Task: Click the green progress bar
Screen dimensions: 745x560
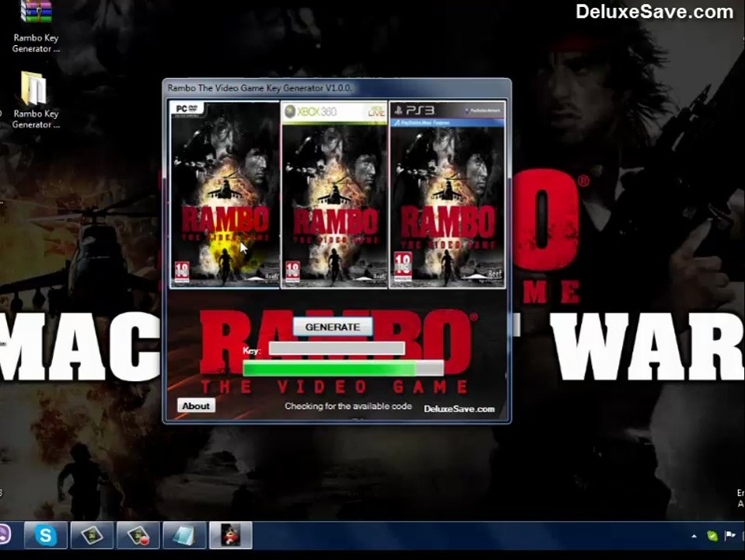Action: pyautogui.click(x=343, y=369)
